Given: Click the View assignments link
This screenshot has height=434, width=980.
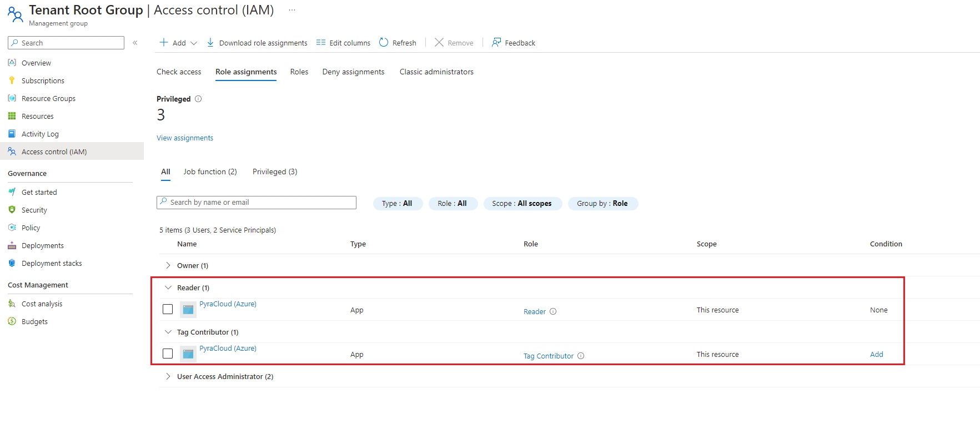Looking at the screenshot, I should click(x=185, y=138).
